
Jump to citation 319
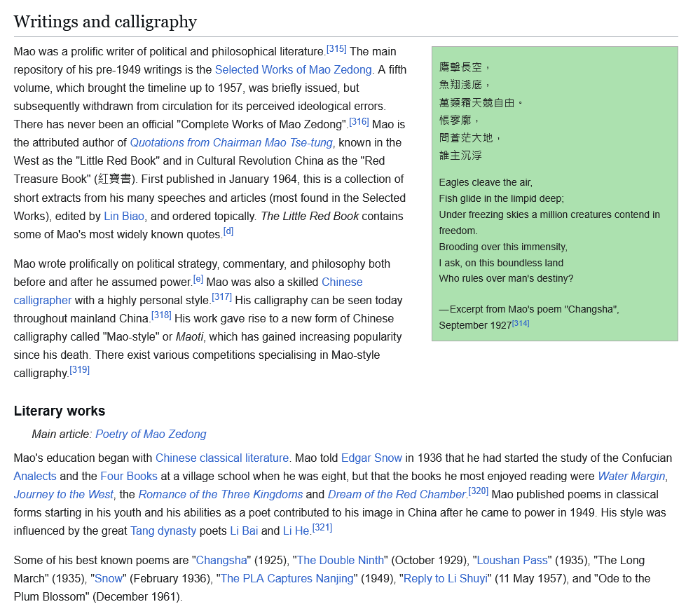coord(80,370)
